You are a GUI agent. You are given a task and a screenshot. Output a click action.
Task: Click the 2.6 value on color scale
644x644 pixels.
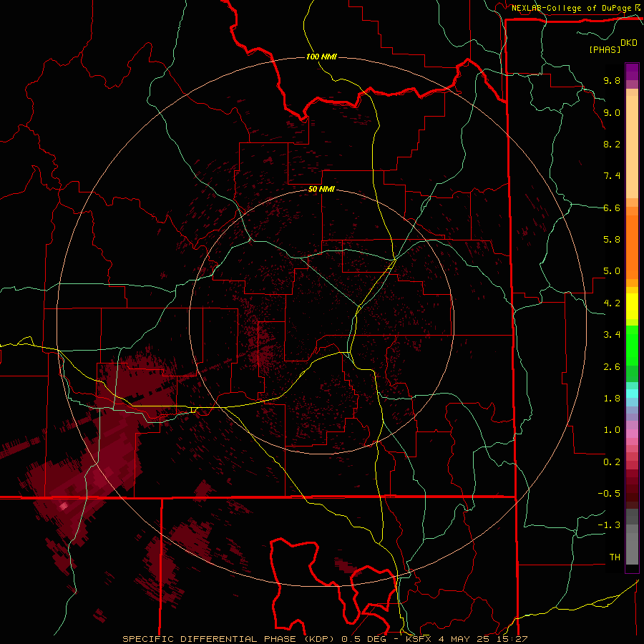(x=612, y=367)
